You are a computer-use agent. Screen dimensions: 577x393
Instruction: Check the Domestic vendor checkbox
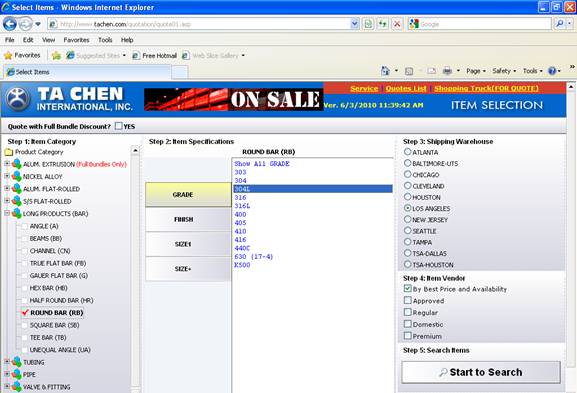click(407, 324)
